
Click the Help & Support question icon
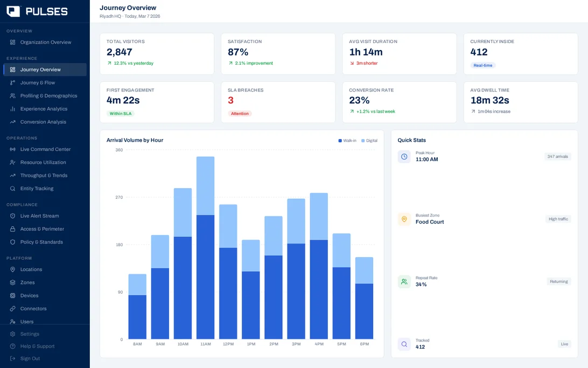coord(12,346)
